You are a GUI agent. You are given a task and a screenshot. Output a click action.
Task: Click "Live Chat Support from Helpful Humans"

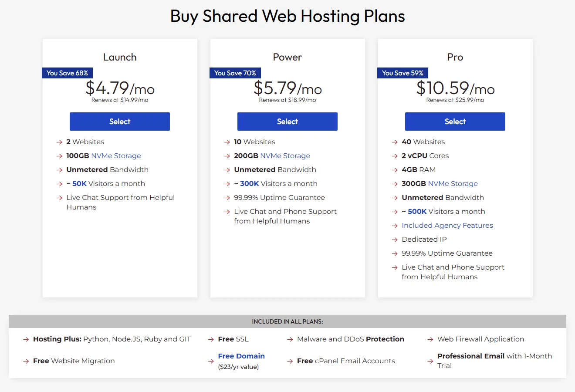[121, 202]
